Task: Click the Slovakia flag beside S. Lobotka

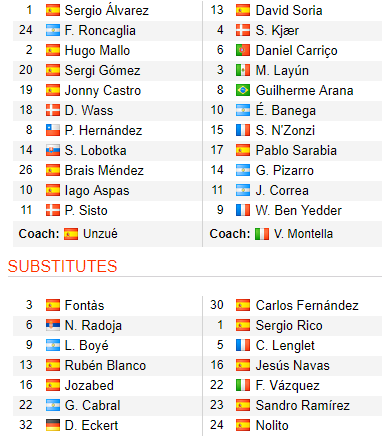Action: click(x=53, y=150)
